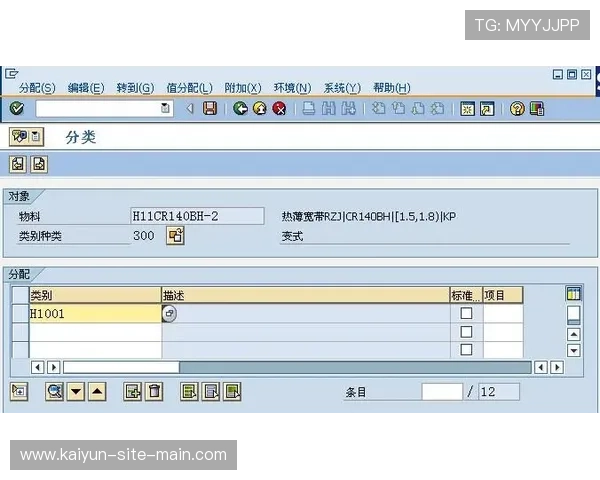600x480 pixels.
Task: Open the 分配(S) menu
Action: tap(37, 88)
